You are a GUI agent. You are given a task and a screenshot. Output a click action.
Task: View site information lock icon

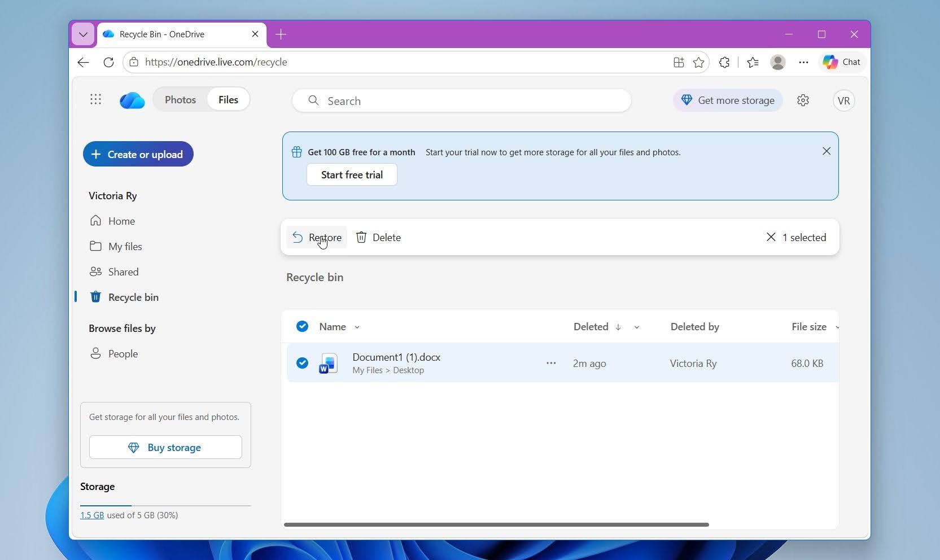[134, 62]
